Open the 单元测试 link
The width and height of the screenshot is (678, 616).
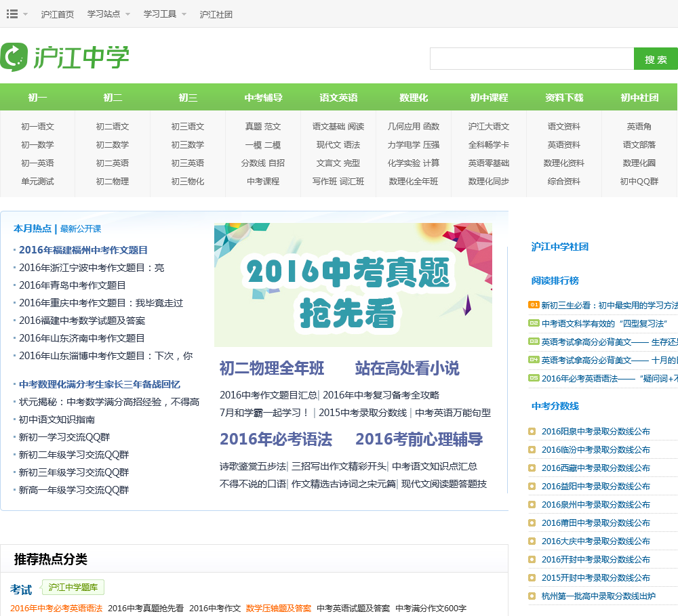point(37,181)
